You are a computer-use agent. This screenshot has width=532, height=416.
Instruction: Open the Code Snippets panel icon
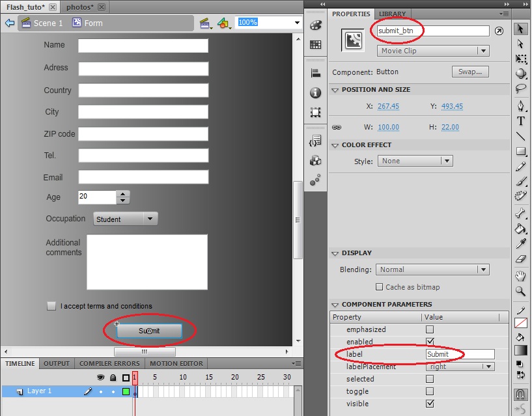coord(316,141)
